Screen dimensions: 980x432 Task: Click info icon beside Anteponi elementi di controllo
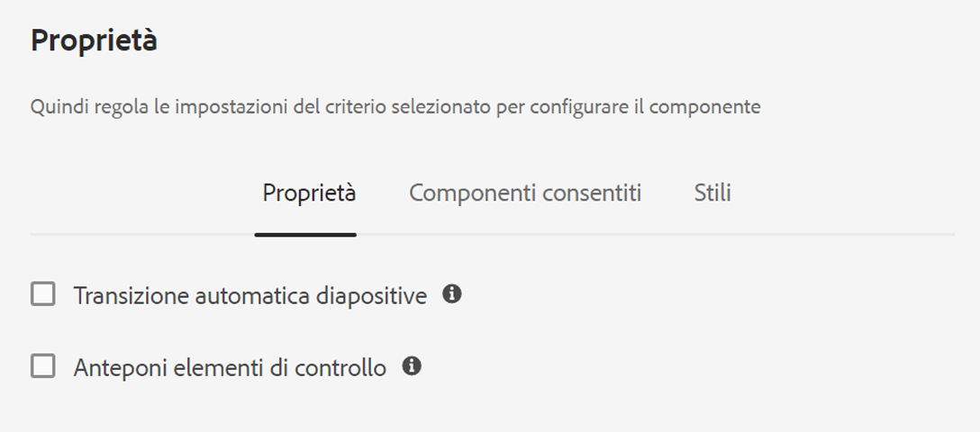[412, 365]
